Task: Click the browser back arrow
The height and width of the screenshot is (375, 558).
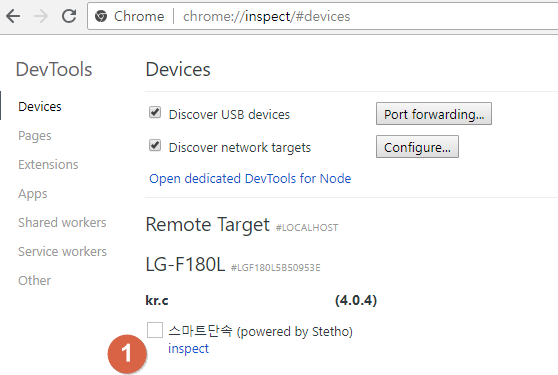Action: click(13, 16)
